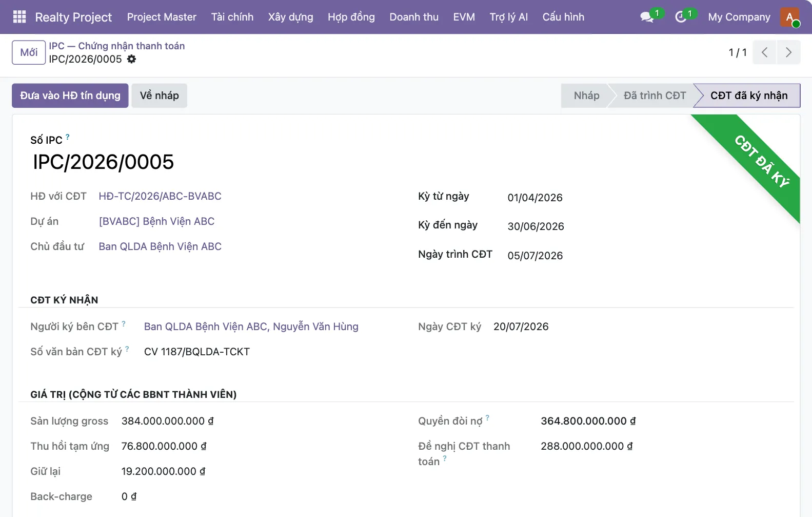Open the conversations chat icon
Screen dimensions: 812x517
point(647,17)
